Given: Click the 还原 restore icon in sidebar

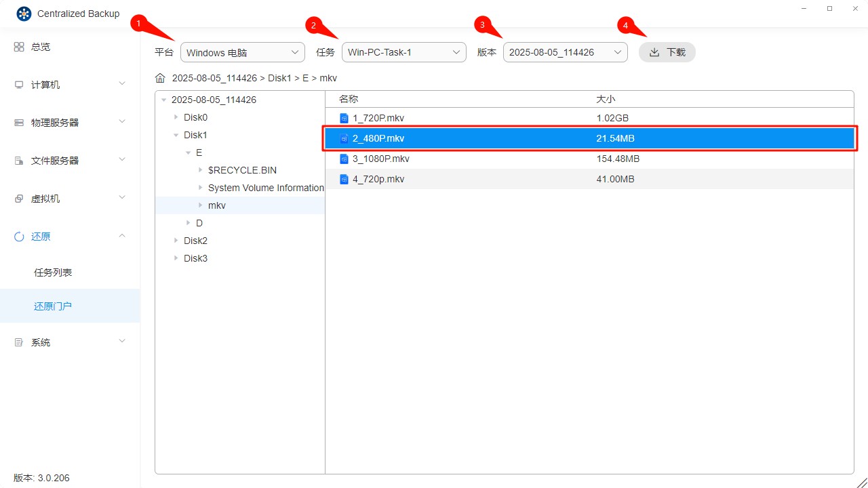Looking at the screenshot, I should [18, 236].
